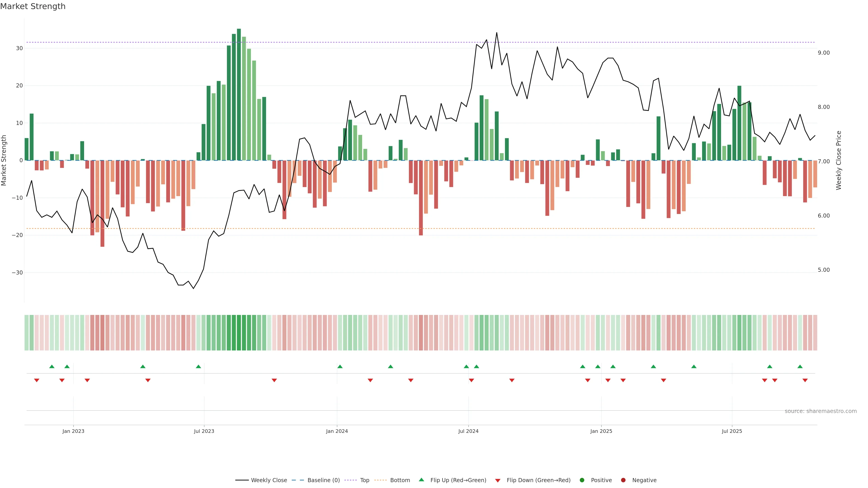Click the Jan 2024 x-axis label
868x488 pixels.
pos(337,431)
